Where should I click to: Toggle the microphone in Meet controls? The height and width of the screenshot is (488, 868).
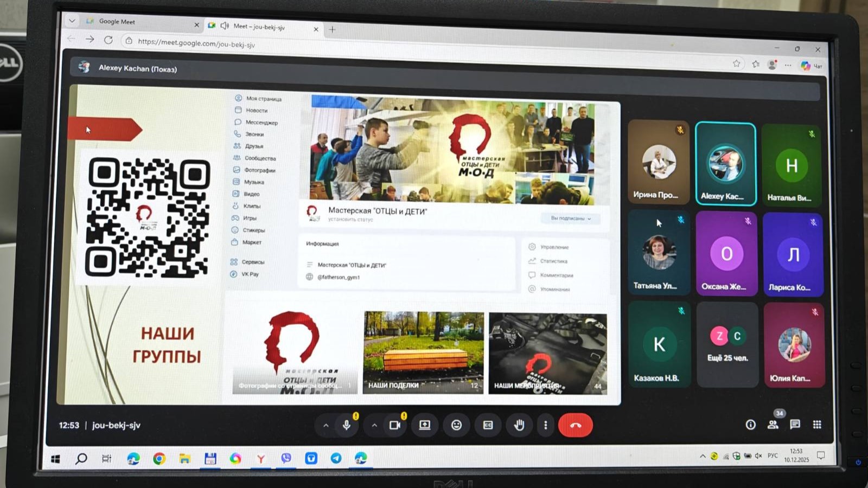(x=347, y=425)
